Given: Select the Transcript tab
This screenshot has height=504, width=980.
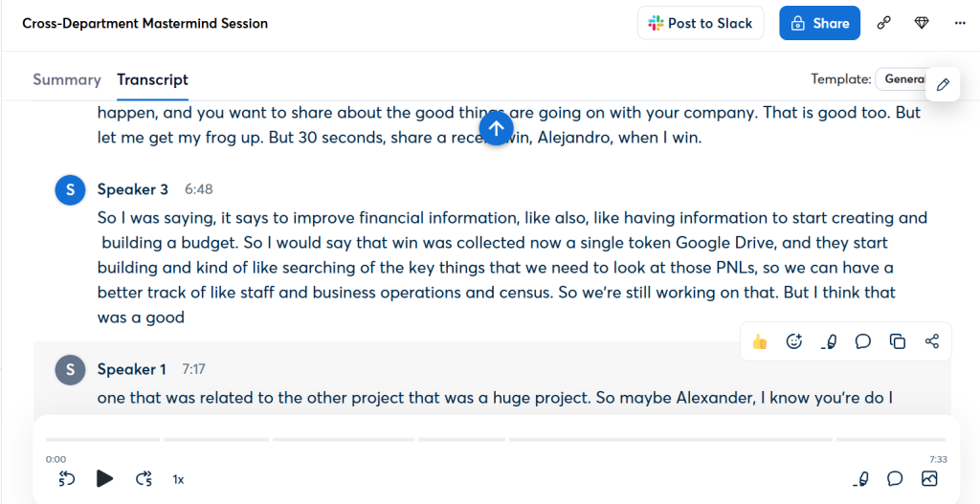Looking at the screenshot, I should (152, 79).
